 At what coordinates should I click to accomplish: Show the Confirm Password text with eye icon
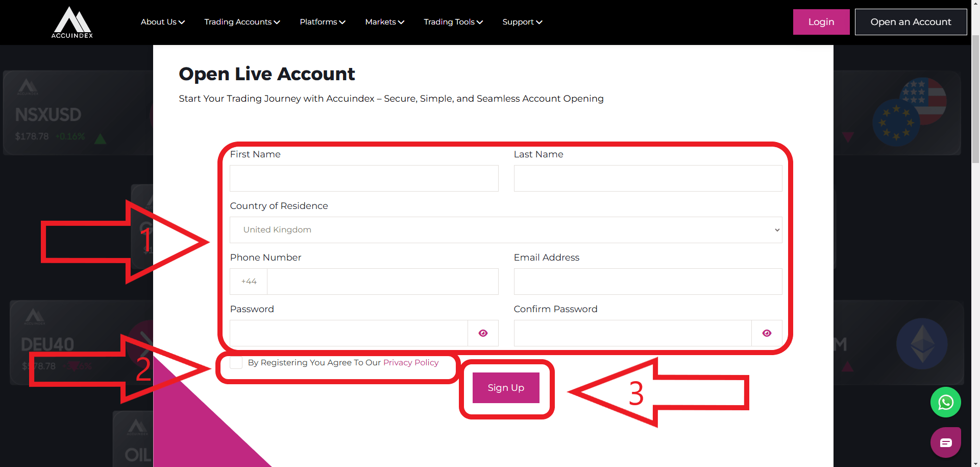click(x=767, y=333)
